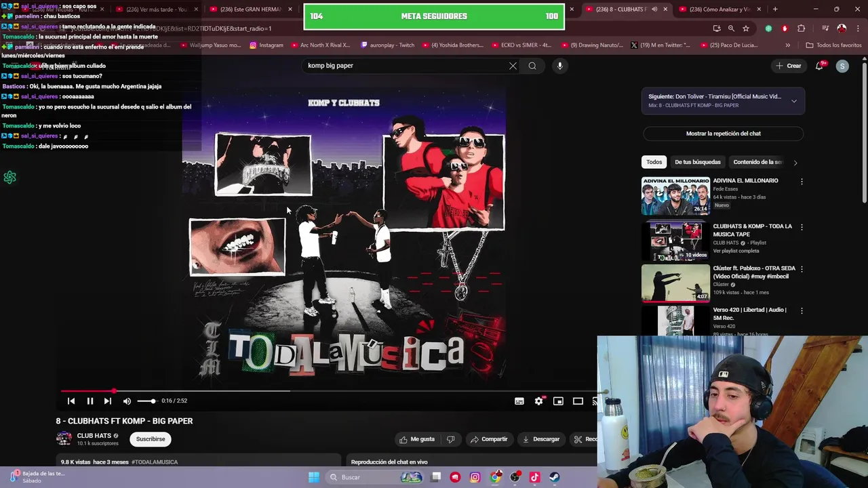
Task: Open ADIVINA EL MILLONARIO video thumbnail
Action: coord(675,196)
